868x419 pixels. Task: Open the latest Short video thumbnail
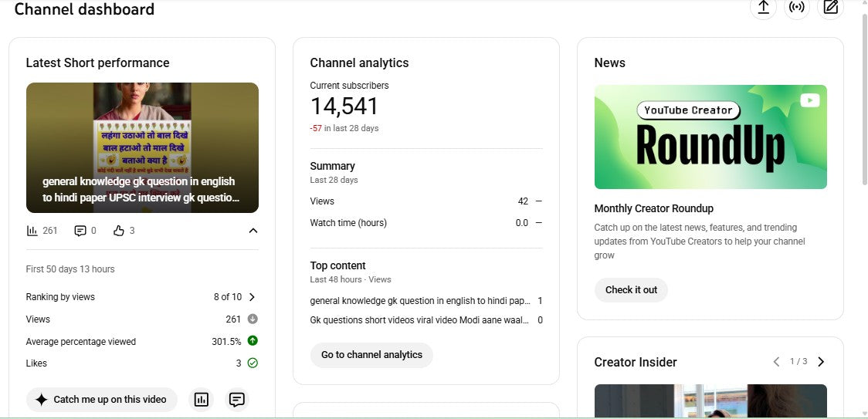(142, 148)
